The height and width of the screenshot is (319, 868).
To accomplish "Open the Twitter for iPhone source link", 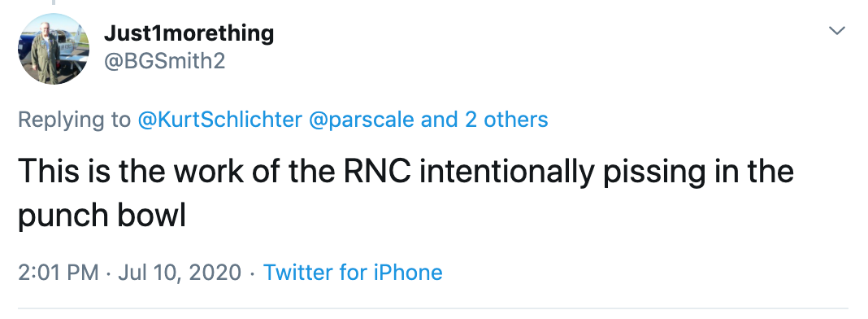I will tap(353, 273).
